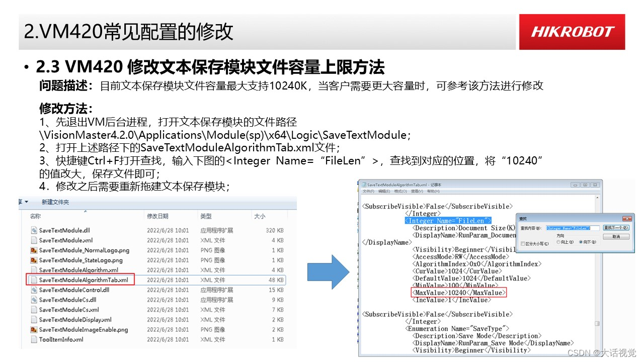Click the PNG 图像 type of SaveTextModule_NormalLogo.png
The height and width of the screenshot is (362, 644).
point(212,250)
